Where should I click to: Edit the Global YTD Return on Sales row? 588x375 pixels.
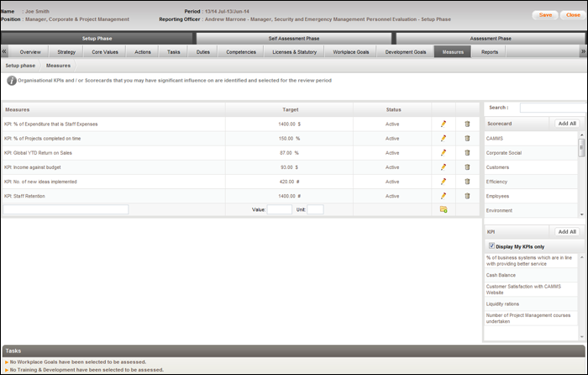[x=444, y=152]
